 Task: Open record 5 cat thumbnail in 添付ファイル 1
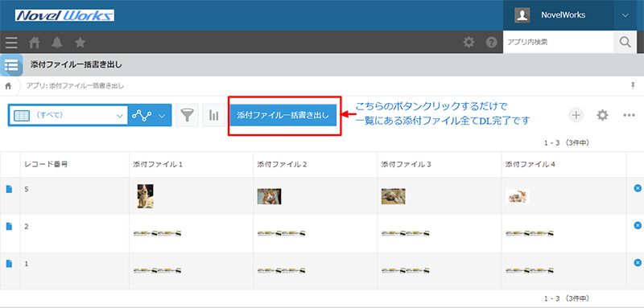pyautogui.click(x=146, y=196)
